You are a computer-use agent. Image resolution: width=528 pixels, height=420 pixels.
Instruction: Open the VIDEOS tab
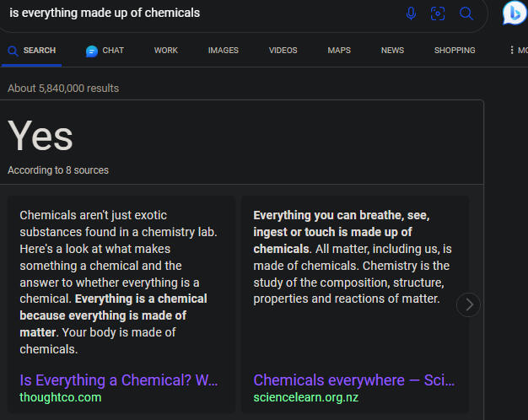pos(283,51)
